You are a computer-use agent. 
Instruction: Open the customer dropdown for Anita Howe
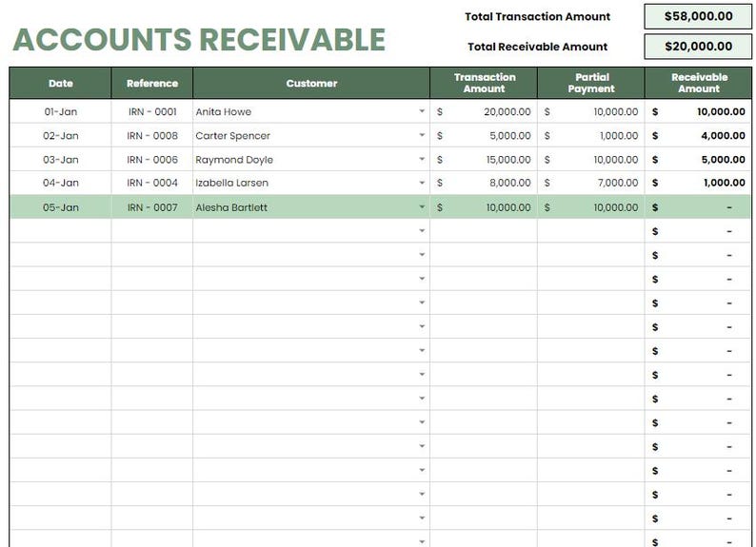(x=422, y=111)
